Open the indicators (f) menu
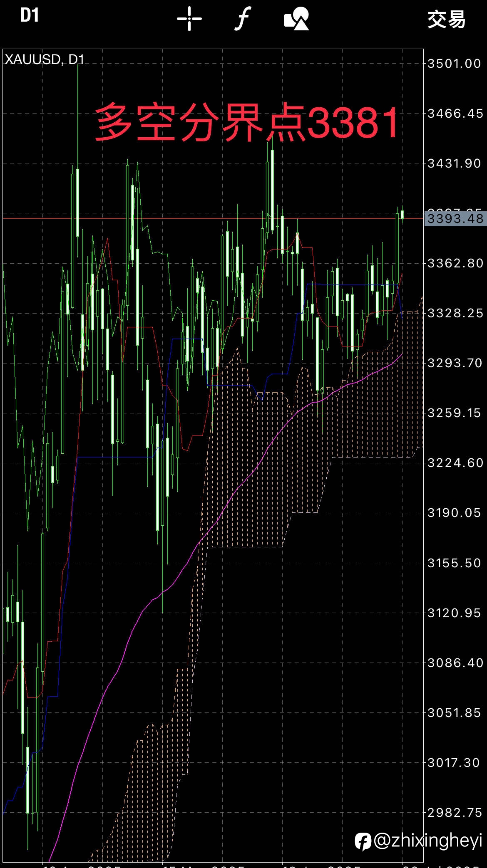The width and height of the screenshot is (487, 868). coord(243,19)
